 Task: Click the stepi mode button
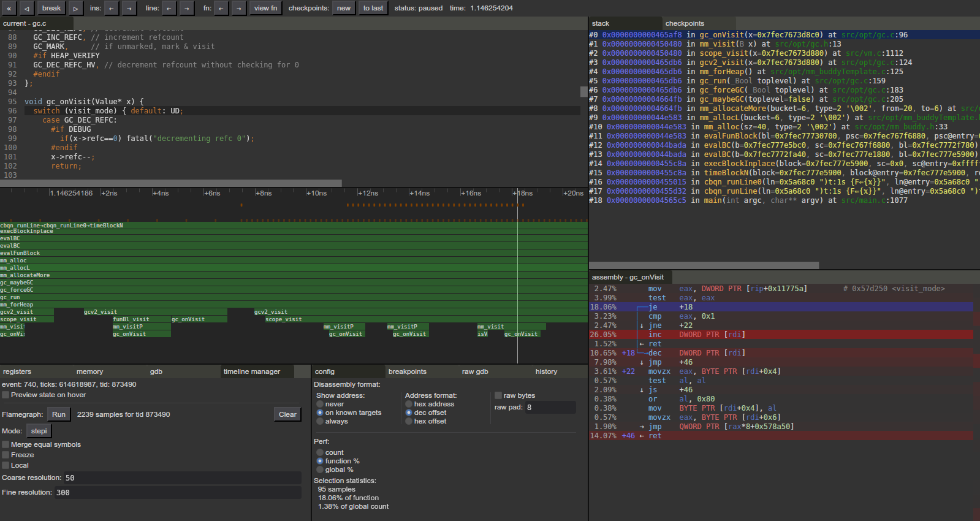pyautogui.click(x=39, y=431)
